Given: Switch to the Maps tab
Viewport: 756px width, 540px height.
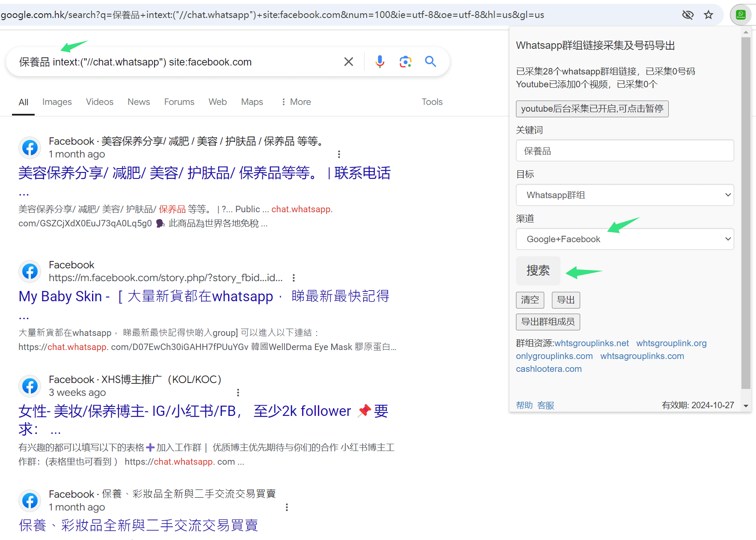Looking at the screenshot, I should [252, 102].
